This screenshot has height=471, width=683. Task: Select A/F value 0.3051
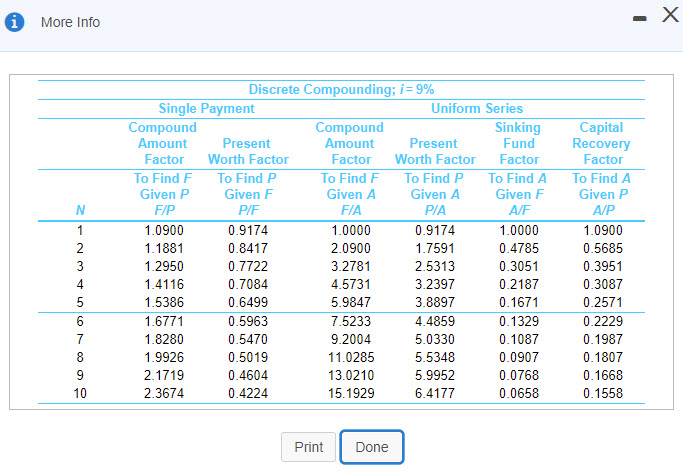tap(519, 266)
